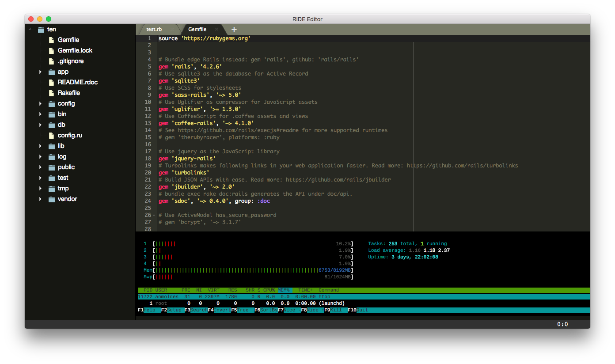
Task: Click the Rakefile document icon
Action: [x=51, y=93]
